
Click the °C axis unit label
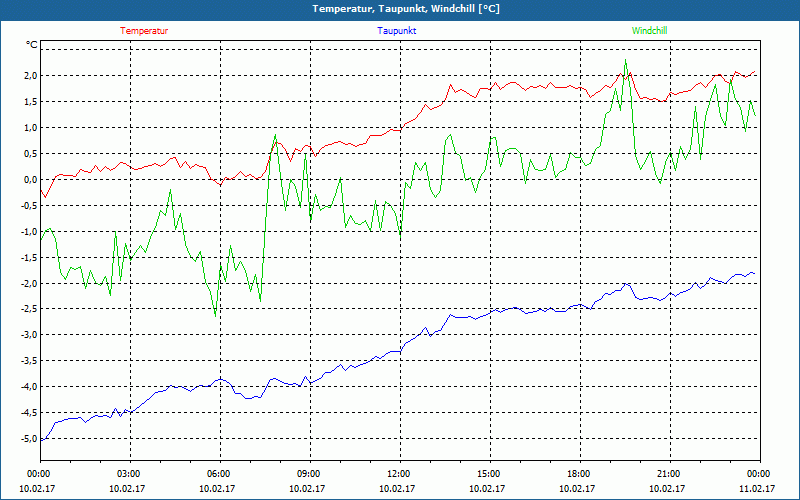pos(32,45)
